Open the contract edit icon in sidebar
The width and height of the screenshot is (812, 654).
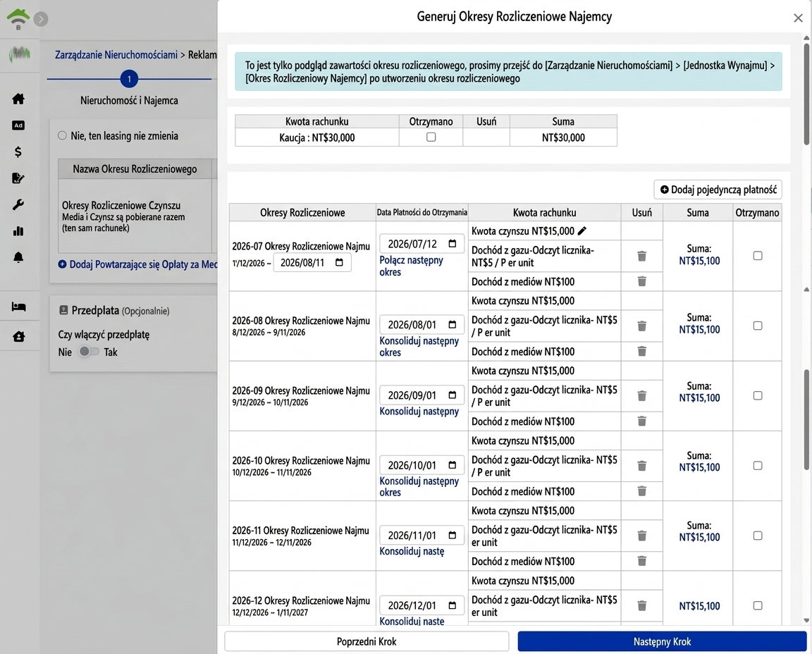pos(18,178)
